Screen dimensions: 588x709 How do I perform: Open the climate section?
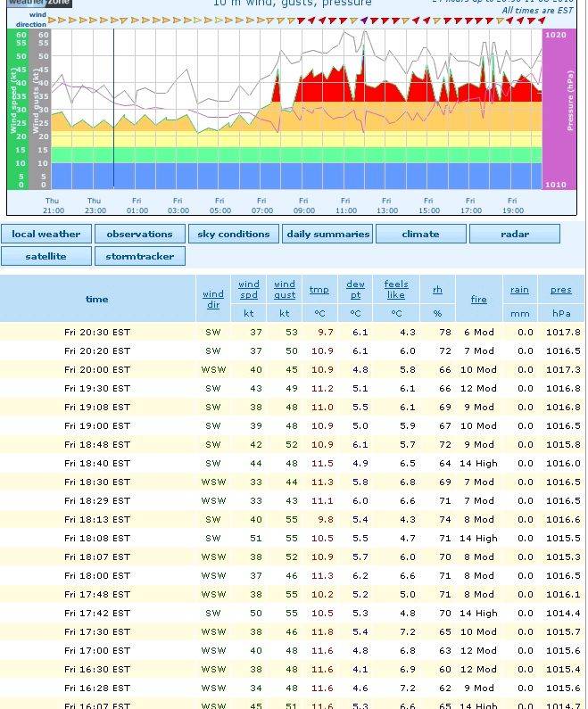pyautogui.click(x=420, y=234)
